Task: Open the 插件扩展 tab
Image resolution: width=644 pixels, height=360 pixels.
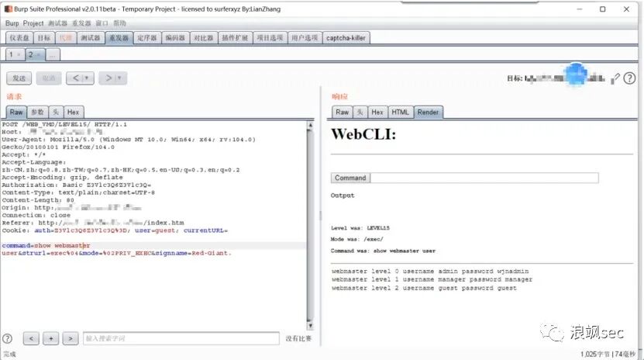Action: click(235, 38)
